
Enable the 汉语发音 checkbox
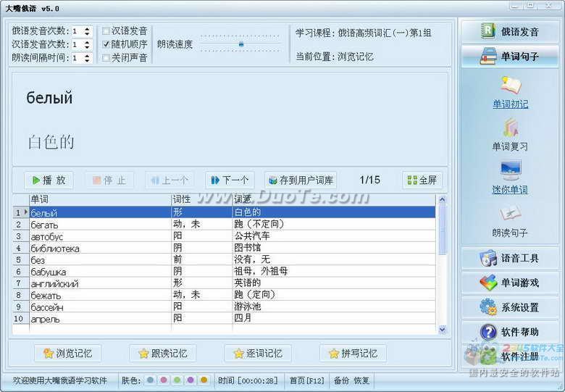tap(106, 31)
